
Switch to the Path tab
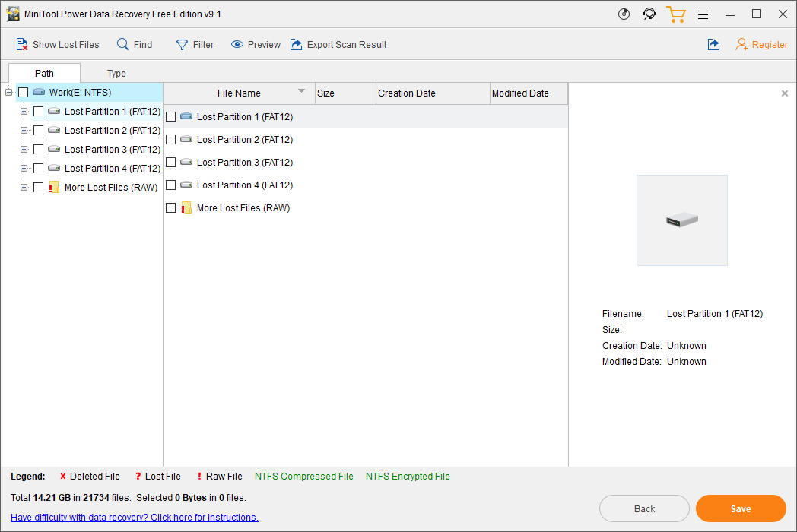44,73
